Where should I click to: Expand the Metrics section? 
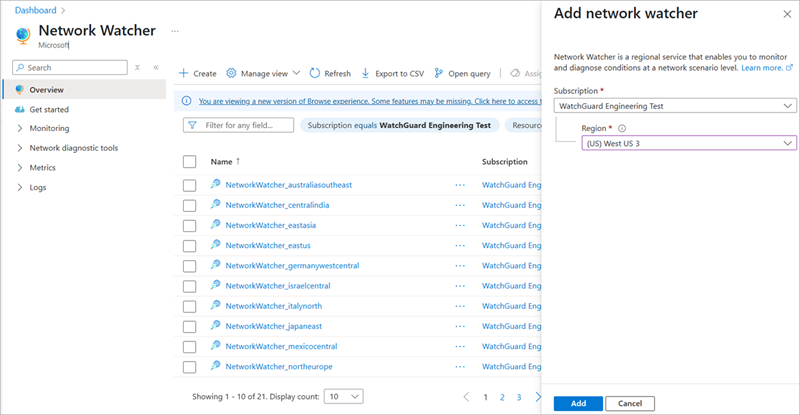click(x=20, y=167)
